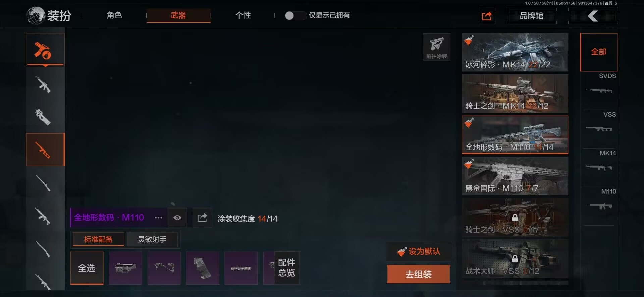The image size is (644, 297).
Task: Toggle 仅显示已拥有 switch
Action: [295, 15]
